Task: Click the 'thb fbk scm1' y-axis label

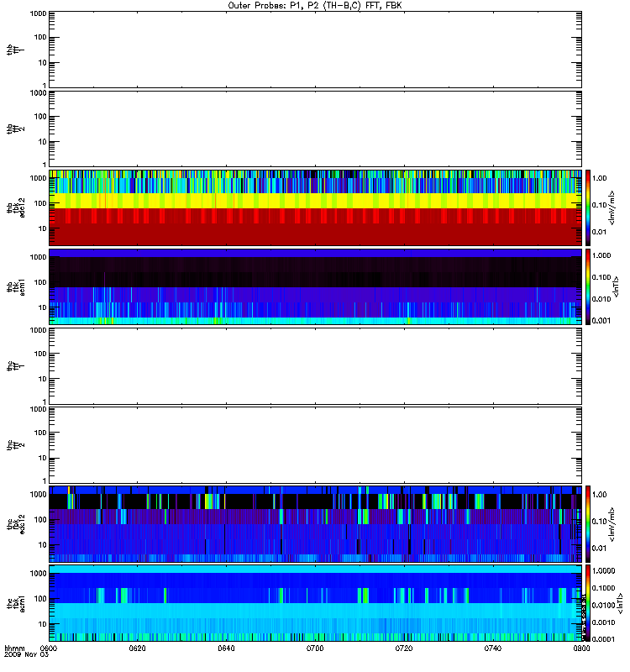Action: pyautogui.click(x=15, y=286)
